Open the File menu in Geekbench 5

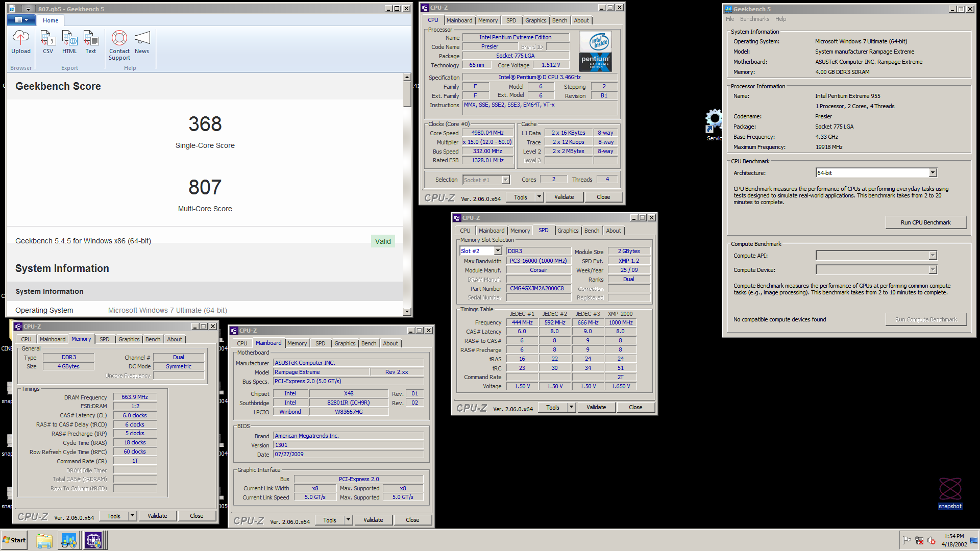[x=730, y=19]
